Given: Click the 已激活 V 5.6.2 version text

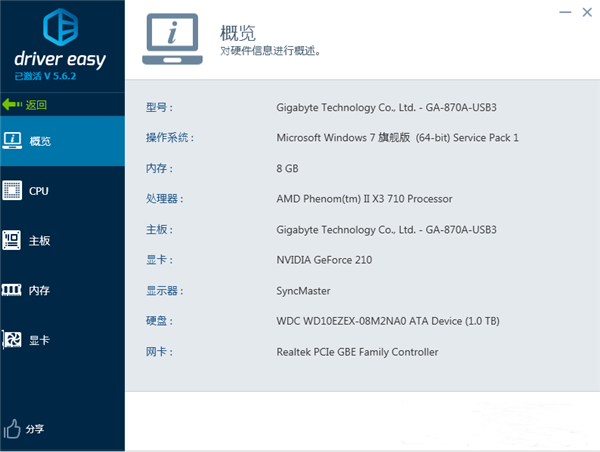Looking at the screenshot, I should tap(45, 76).
